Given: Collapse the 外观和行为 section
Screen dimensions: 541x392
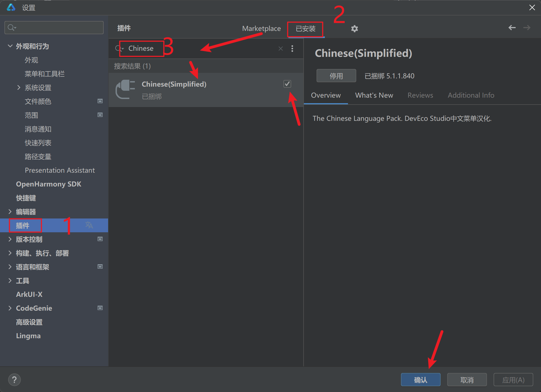Looking at the screenshot, I should pos(10,46).
